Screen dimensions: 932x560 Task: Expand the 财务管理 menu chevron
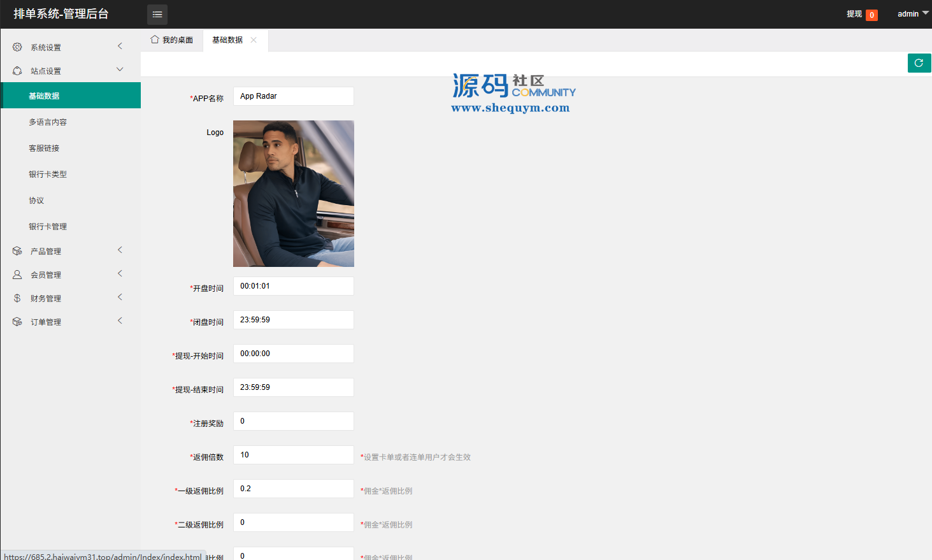[120, 297]
